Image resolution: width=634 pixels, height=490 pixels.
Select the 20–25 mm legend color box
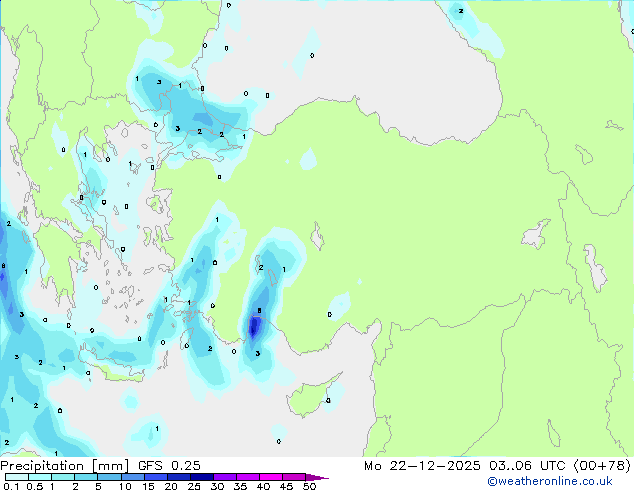[179, 477]
